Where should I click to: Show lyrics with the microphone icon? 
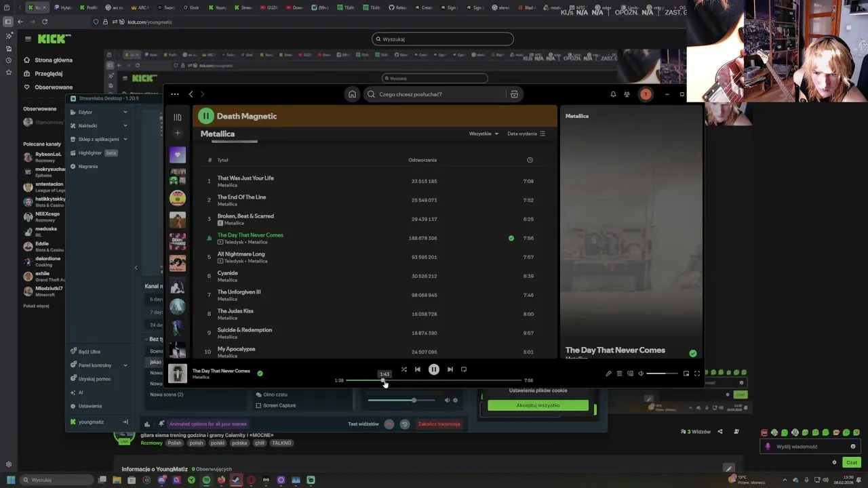pyautogui.click(x=608, y=373)
